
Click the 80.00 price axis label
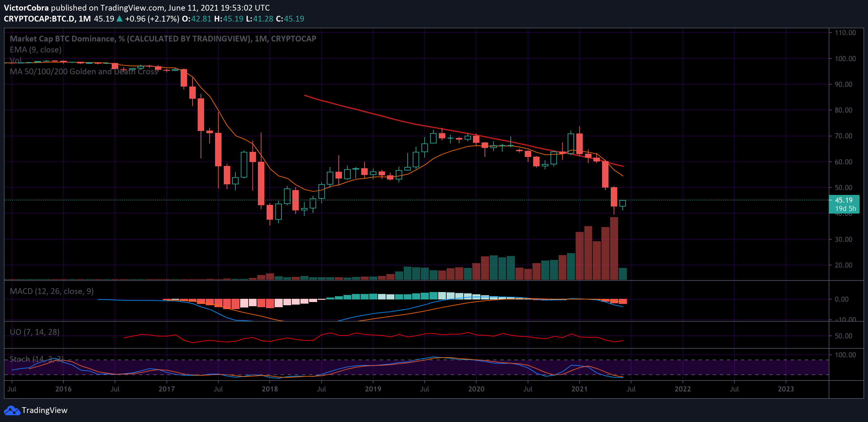coord(844,110)
